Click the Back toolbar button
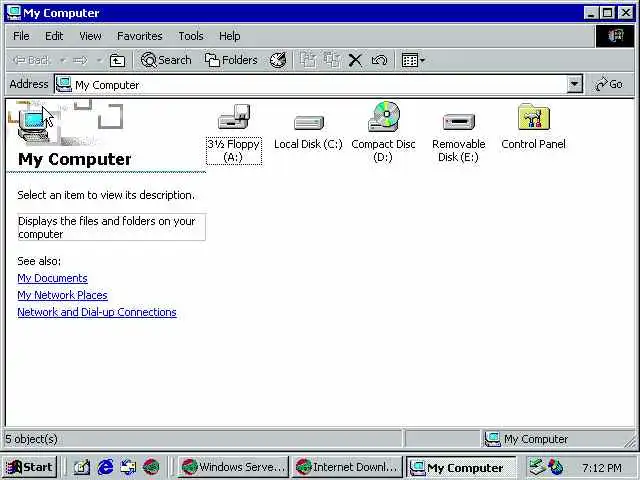This screenshot has height=480, width=640. (x=31, y=60)
